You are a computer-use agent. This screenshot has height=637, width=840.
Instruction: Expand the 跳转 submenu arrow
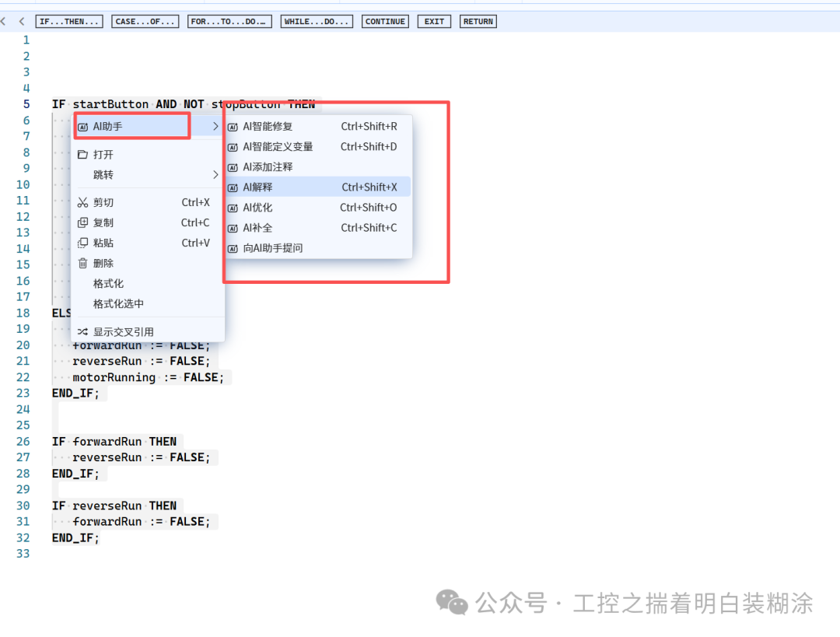pos(215,175)
